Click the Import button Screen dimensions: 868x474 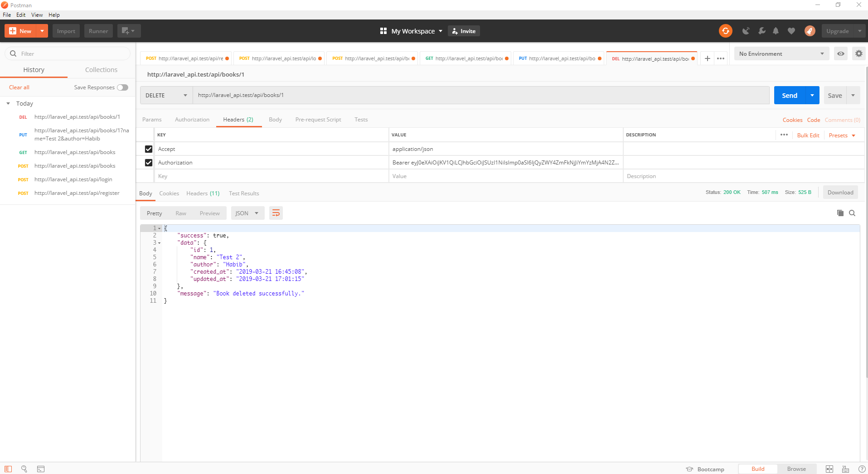(66, 31)
